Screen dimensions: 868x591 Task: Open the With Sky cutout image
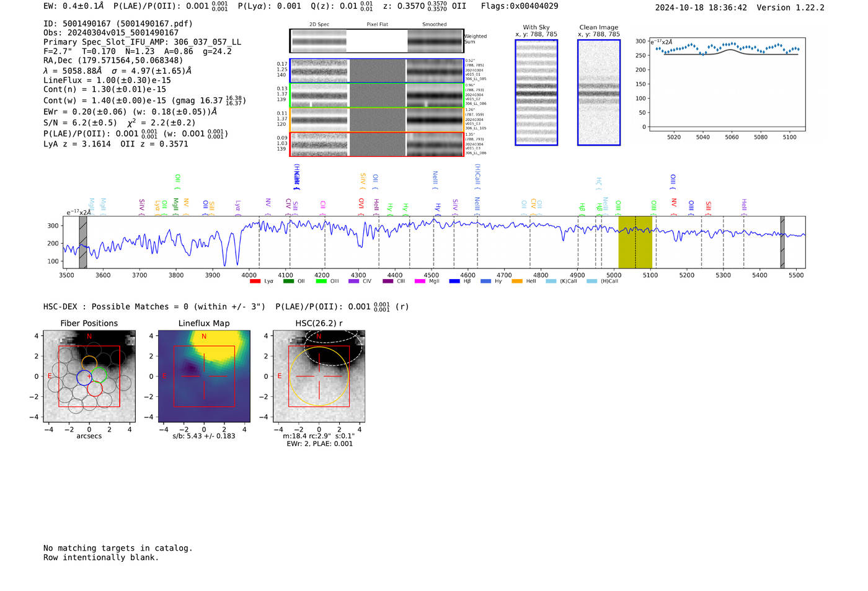(x=536, y=92)
